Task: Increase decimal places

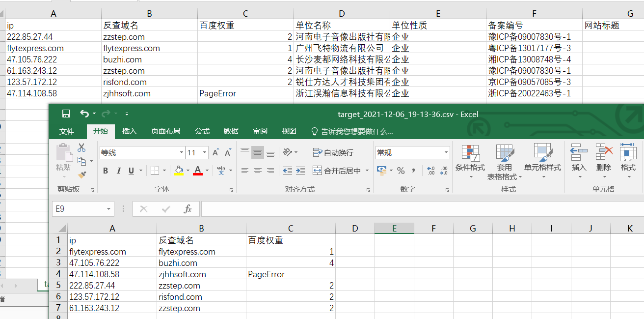Action: point(431,171)
